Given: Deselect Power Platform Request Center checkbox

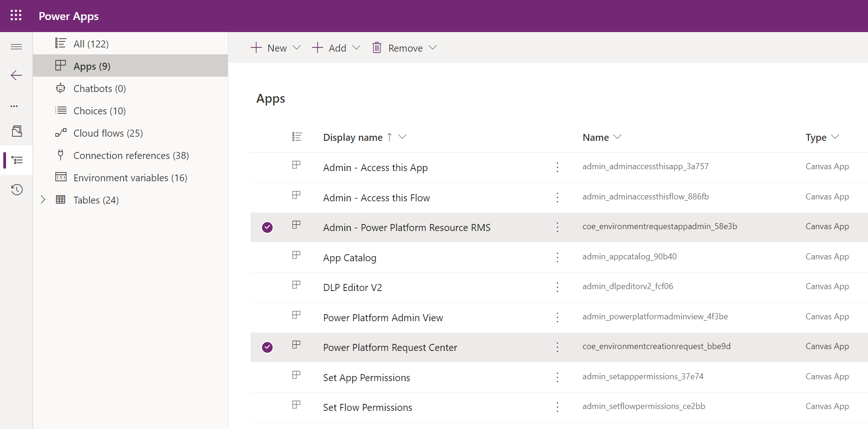Looking at the screenshot, I should click(x=267, y=347).
